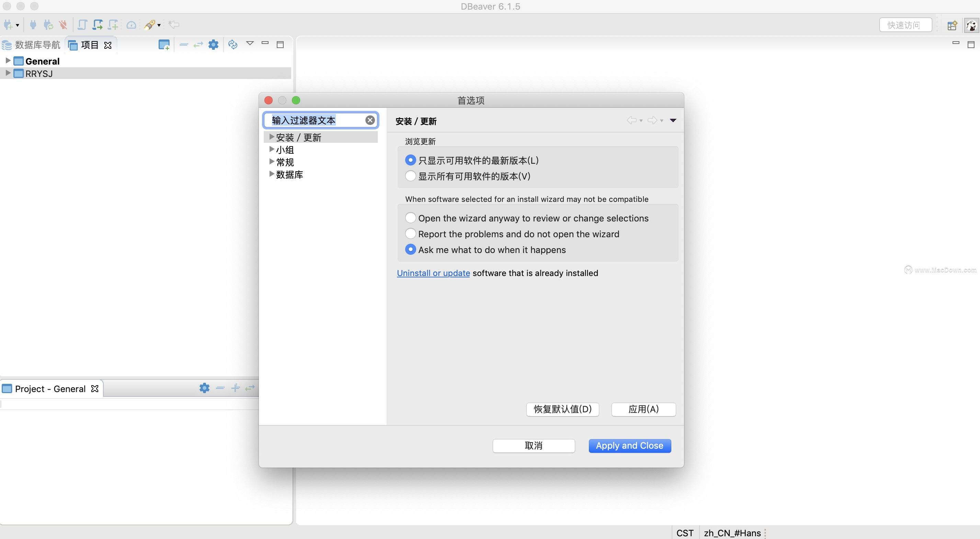Click the new connection plug icon
The height and width of the screenshot is (539, 980).
[x=8, y=25]
